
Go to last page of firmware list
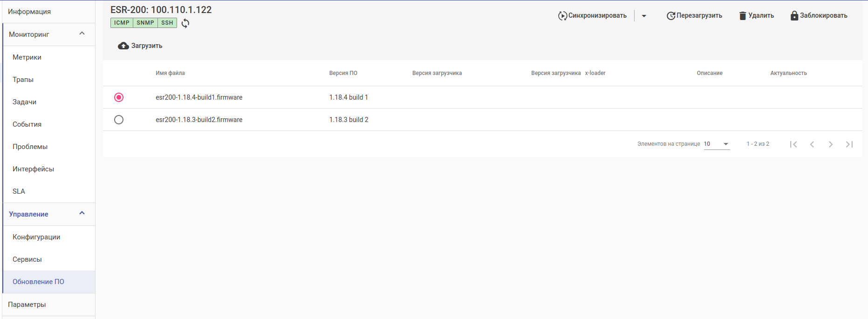coord(849,144)
